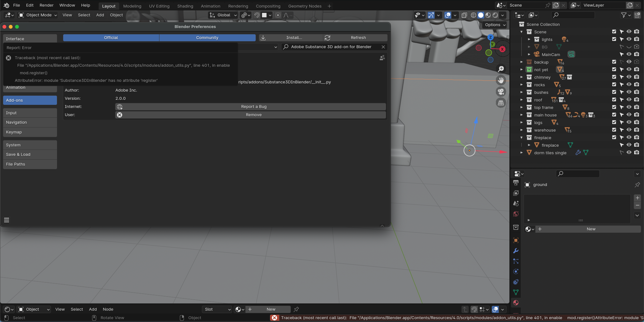The height and width of the screenshot is (322, 644).
Task: Open the Slot dropdown in node editor
Action: point(218,309)
